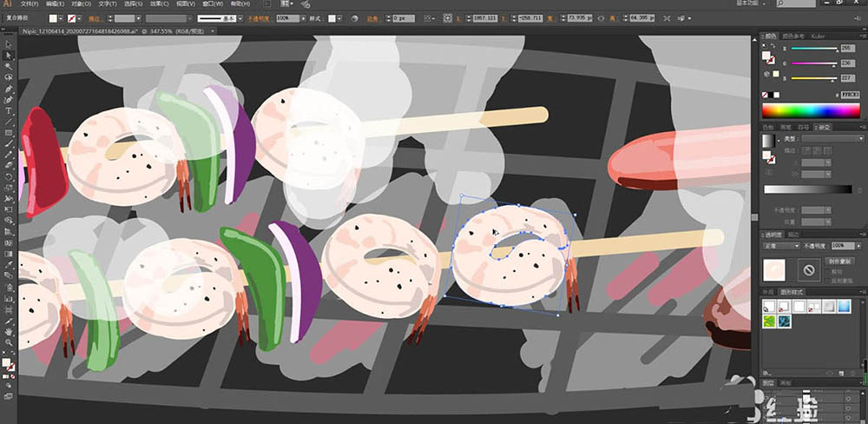
Task: Open graphic styles library menu icon
Action: coord(766,374)
